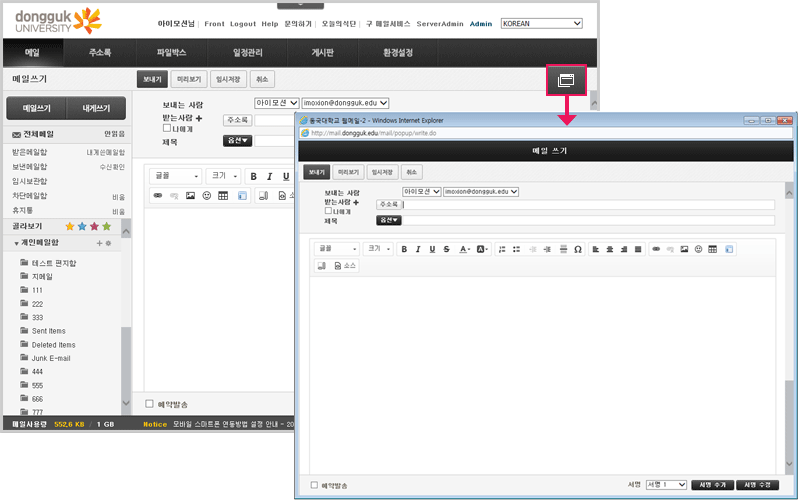Click source button in popup editor
The image size is (800, 500).
pos(345,266)
